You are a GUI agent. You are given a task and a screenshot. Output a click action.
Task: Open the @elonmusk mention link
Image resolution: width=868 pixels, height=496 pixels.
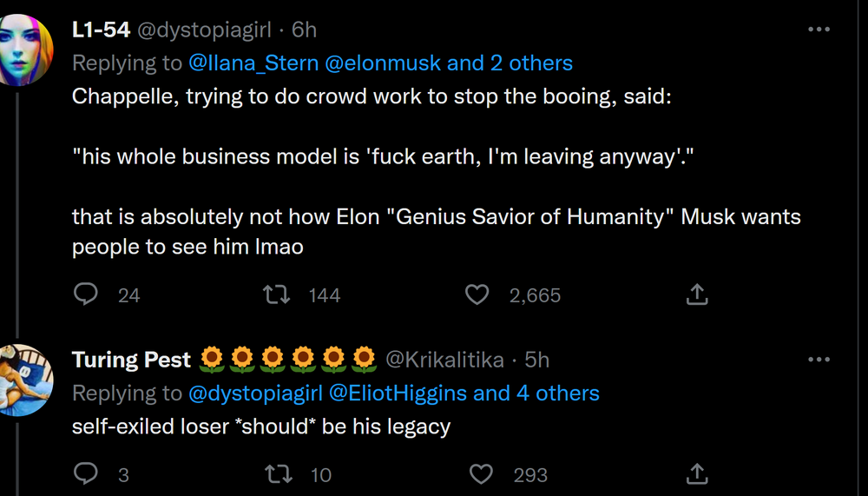point(383,63)
